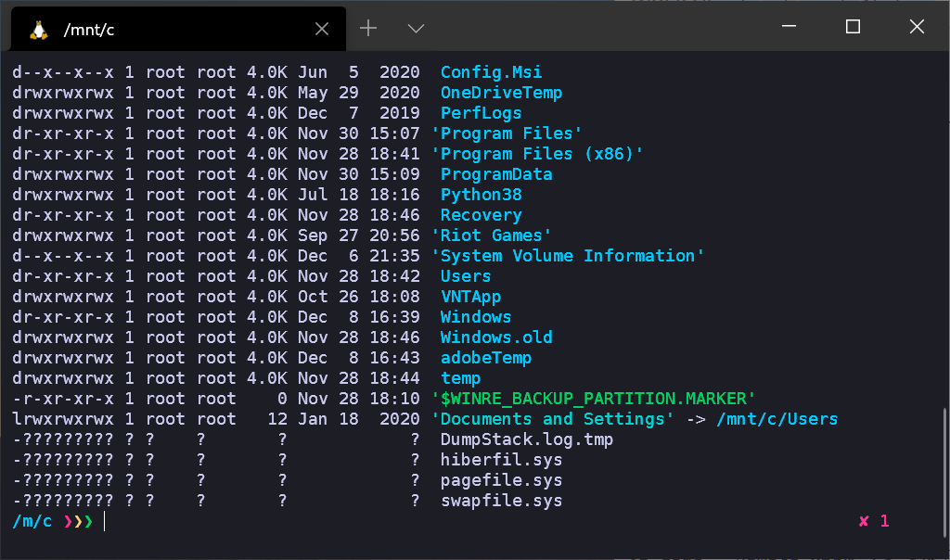Close the /mnt/c tab
The width and height of the screenshot is (950, 560).
[322, 29]
